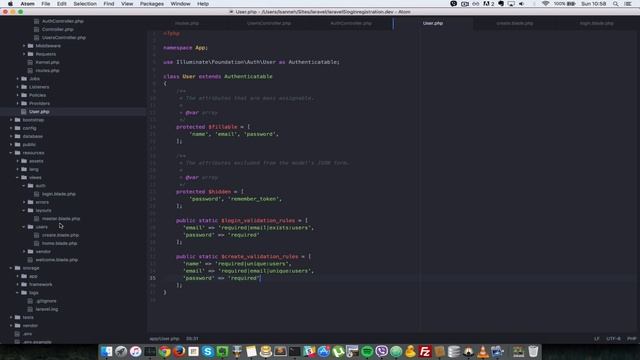Open Spotlight search in menu bar

pos(615,4)
